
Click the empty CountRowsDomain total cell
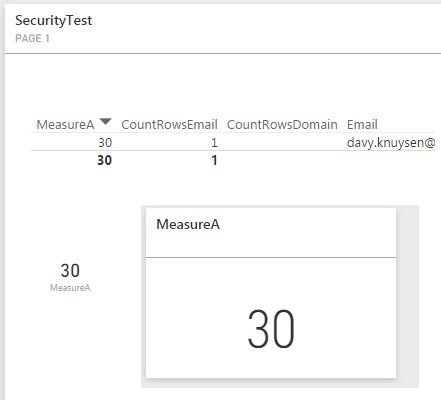282,160
